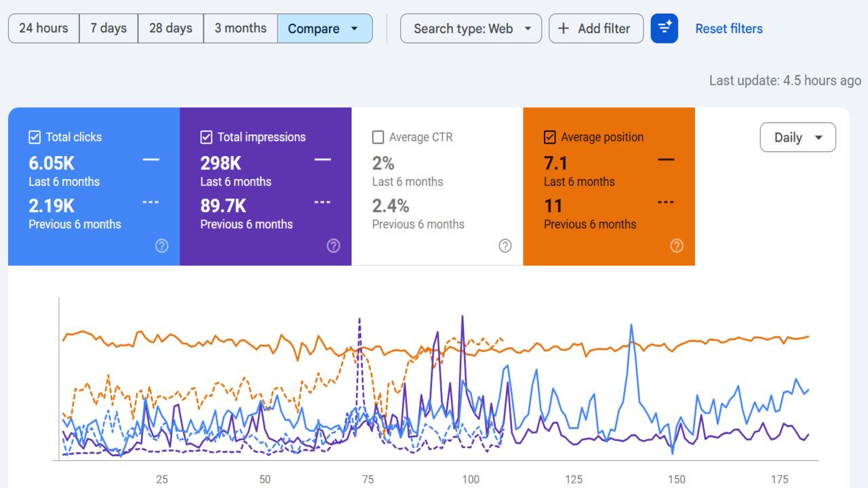Switch to the 3 months view
This screenshot has width=868, height=488.
click(x=240, y=28)
